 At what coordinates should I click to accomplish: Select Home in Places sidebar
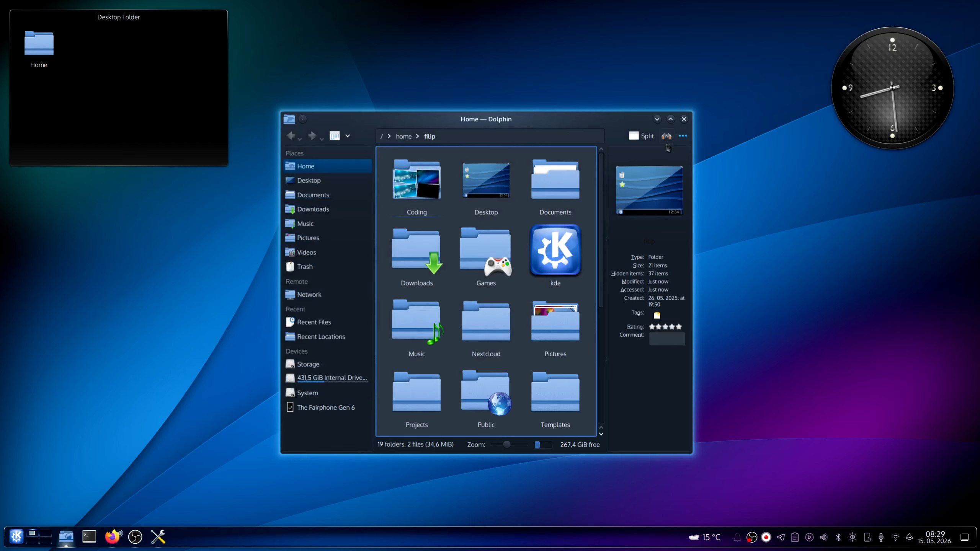tap(328, 166)
